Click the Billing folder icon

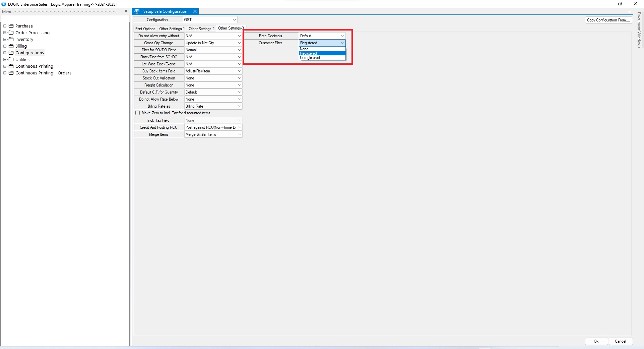(11, 46)
